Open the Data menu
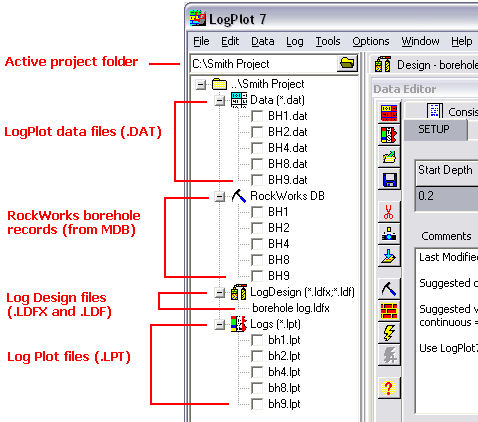478x422 pixels. (263, 41)
